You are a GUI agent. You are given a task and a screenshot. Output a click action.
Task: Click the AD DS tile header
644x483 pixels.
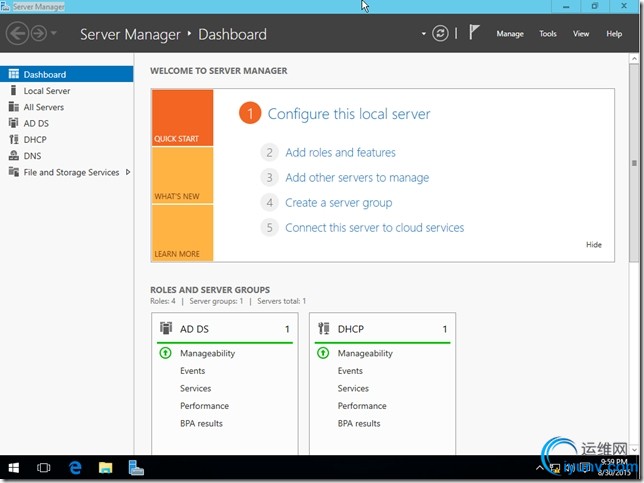(225, 329)
